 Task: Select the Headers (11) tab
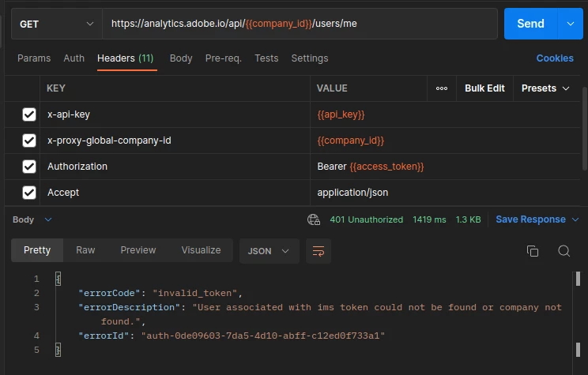pos(125,58)
